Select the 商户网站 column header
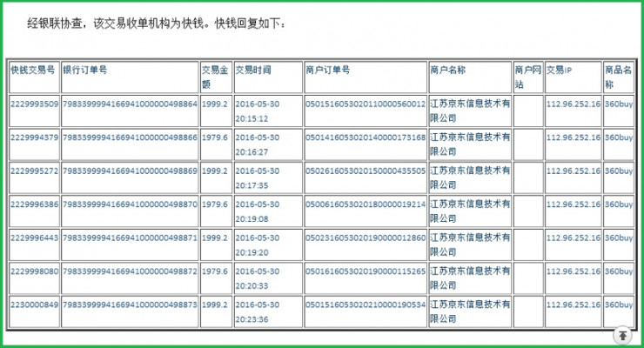This screenshot has height=348, width=644. click(528, 77)
